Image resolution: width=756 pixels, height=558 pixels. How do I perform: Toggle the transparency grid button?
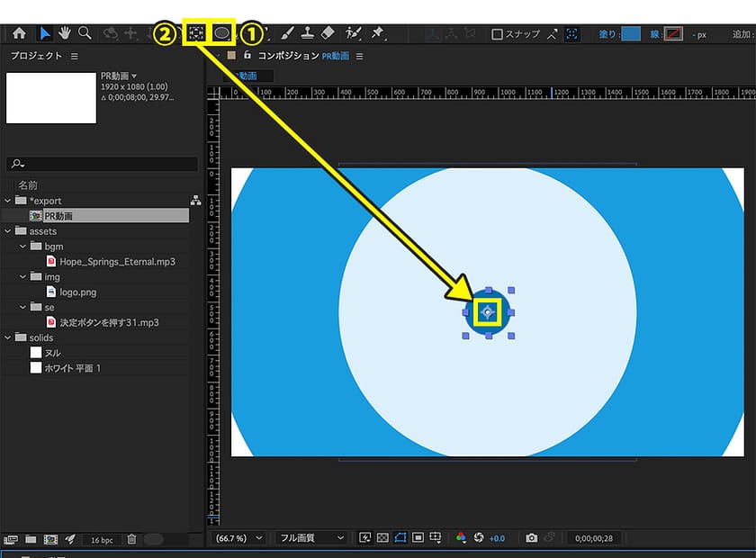tap(383, 537)
